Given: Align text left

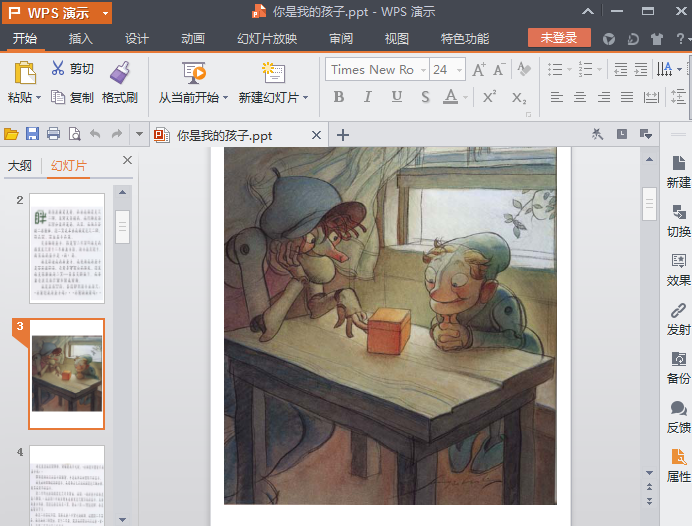Looking at the screenshot, I should [557, 97].
